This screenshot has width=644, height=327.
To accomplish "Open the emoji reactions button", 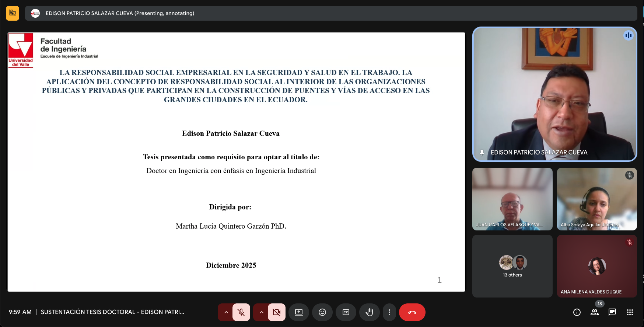I will (x=322, y=312).
